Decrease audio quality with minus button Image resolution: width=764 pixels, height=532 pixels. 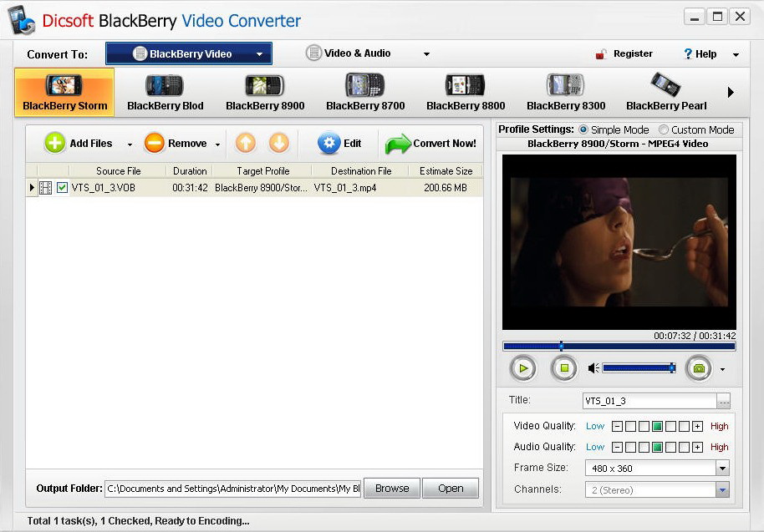[617, 447]
